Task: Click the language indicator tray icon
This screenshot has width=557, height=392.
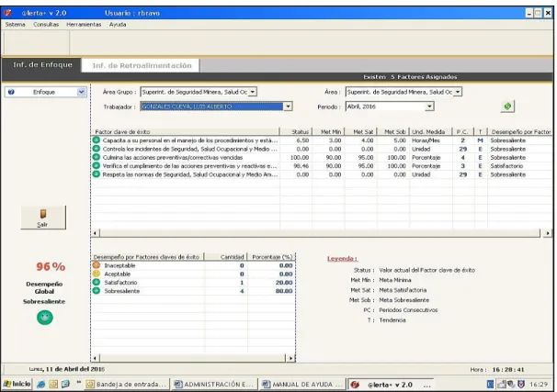Action: tap(490, 384)
